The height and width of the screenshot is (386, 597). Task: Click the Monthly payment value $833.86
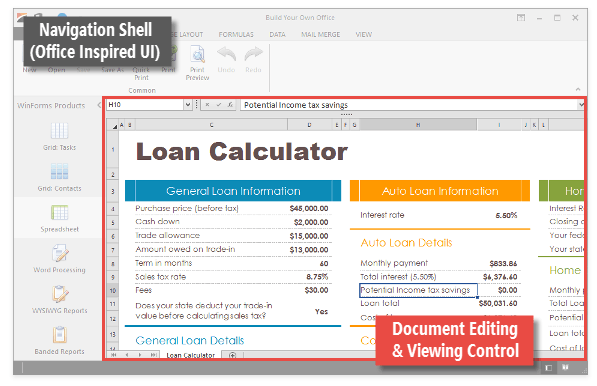click(x=503, y=263)
